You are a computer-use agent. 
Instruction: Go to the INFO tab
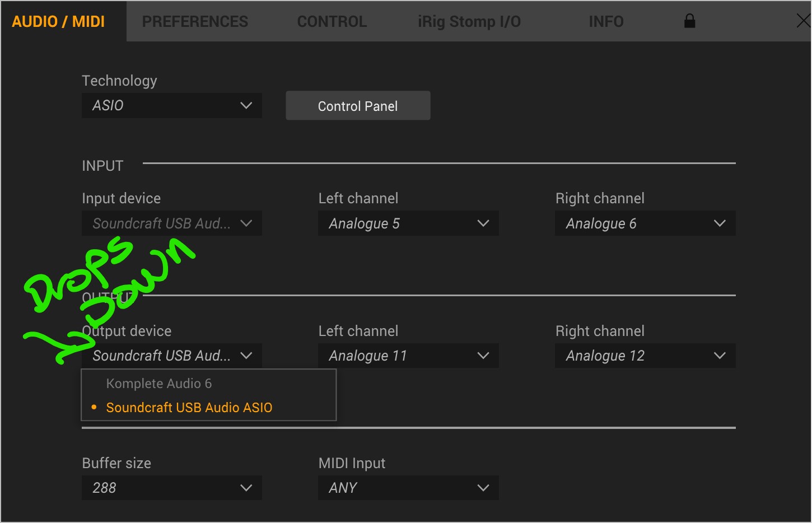click(606, 21)
